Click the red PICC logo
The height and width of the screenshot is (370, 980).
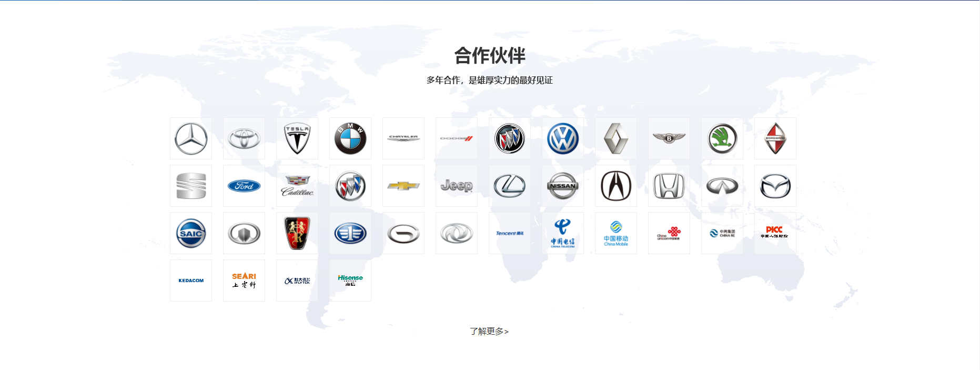[775, 233]
